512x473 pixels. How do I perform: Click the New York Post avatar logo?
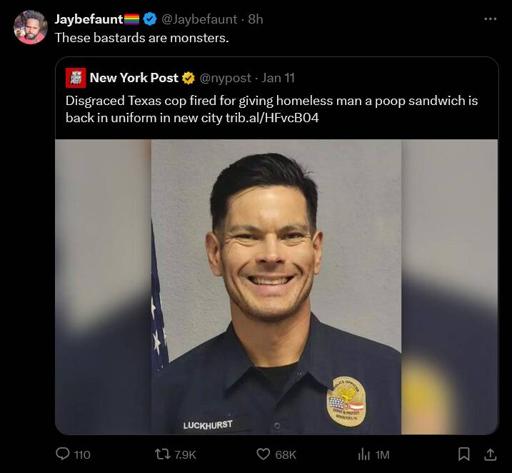pos(76,78)
